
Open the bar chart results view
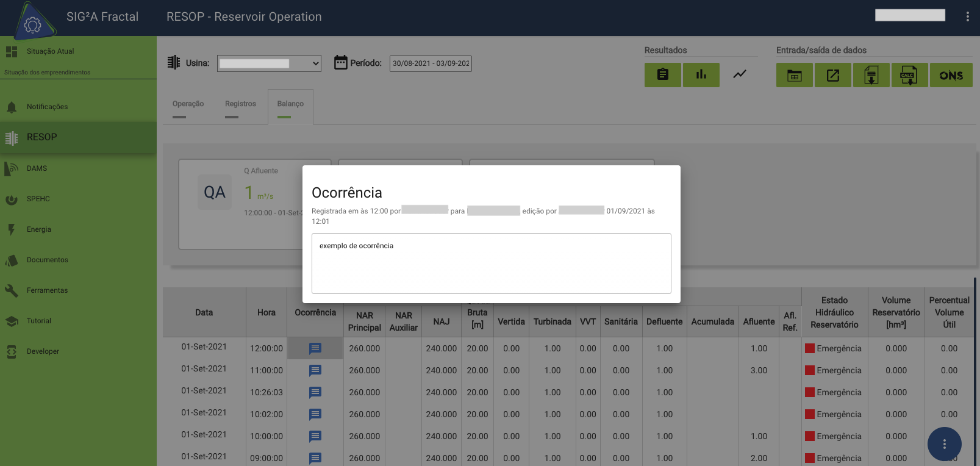(701, 75)
